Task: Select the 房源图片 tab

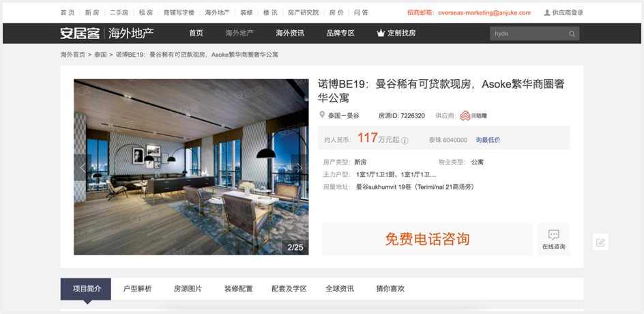Action: 188,289
